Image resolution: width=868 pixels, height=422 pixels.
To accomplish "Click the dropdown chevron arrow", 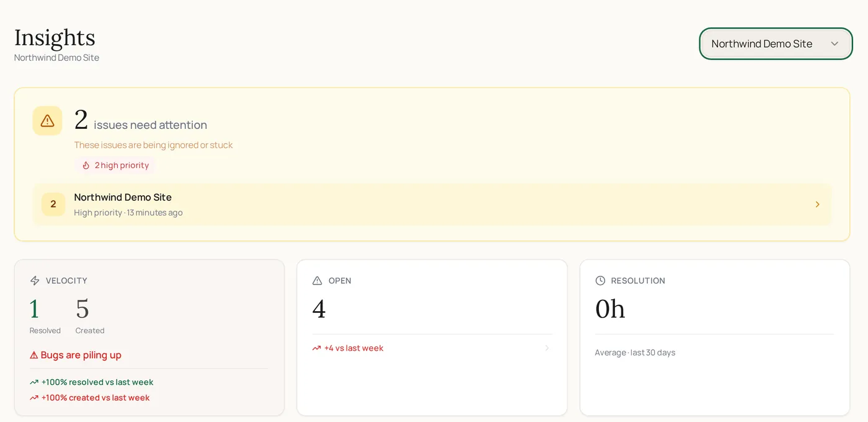I will pyautogui.click(x=835, y=44).
